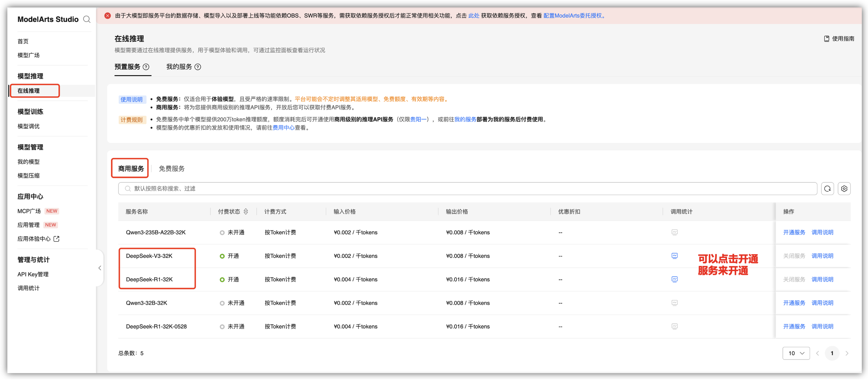Image resolution: width=868 pixels, height=381 pixels.
Task: Click the 此处 authorization link
Action: tap(474, 16)
